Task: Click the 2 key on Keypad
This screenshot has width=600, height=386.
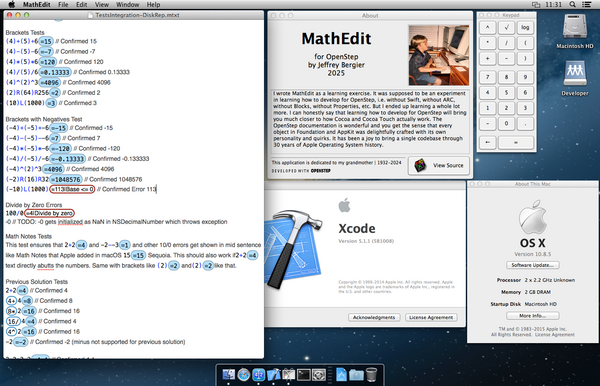Action: coord(506,108)
